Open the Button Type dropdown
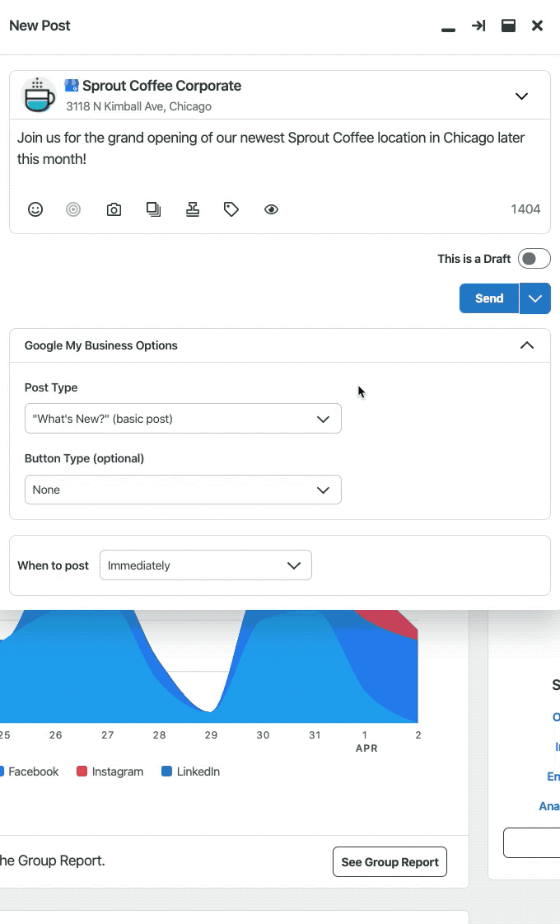560x924 pixels. click(x=183, y=490)
